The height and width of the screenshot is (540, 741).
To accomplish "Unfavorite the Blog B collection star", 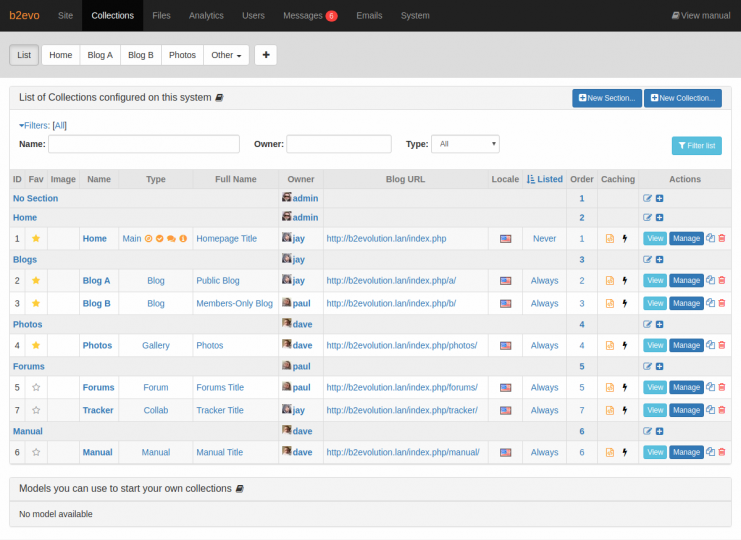I will coord(36,303).
